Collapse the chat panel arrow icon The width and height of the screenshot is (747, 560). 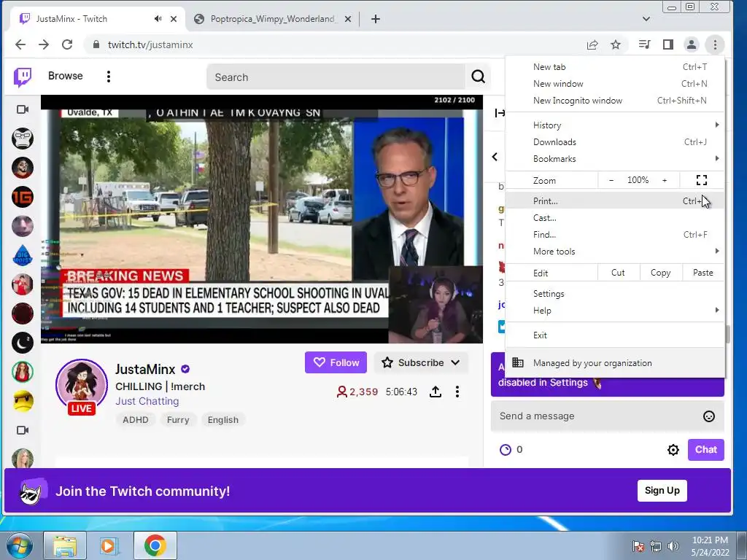[x=500, y=113]
